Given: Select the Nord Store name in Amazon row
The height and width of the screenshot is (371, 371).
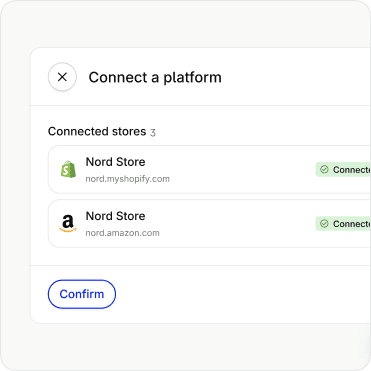Looking at the screenshot, I should [x=116, y=216].
